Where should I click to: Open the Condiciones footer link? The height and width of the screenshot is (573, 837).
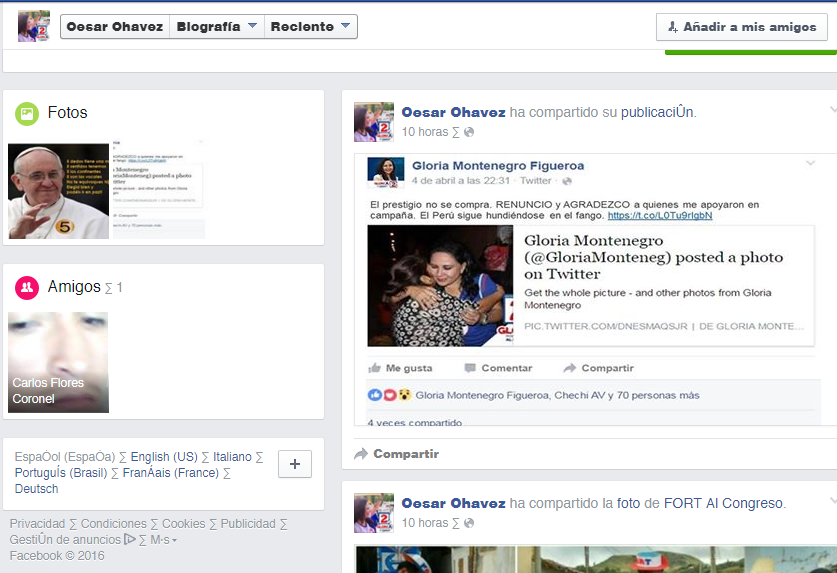point(114,524)
